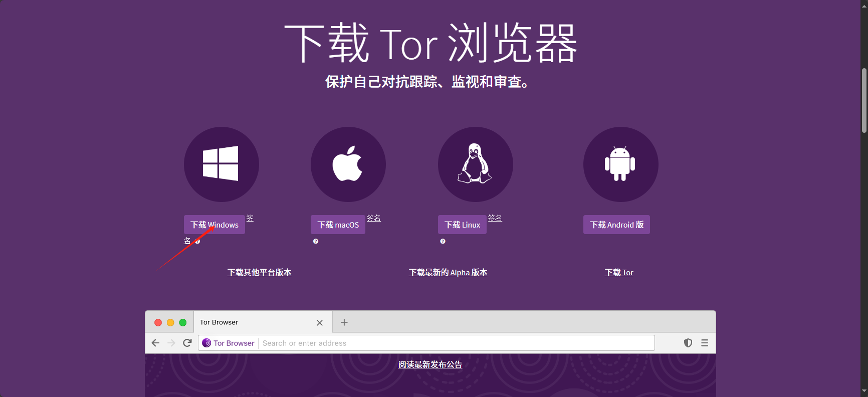Click the back arrow in Tor Browser mockup
The width and height of the screenshot is (868, 397).
pos(155,343)
